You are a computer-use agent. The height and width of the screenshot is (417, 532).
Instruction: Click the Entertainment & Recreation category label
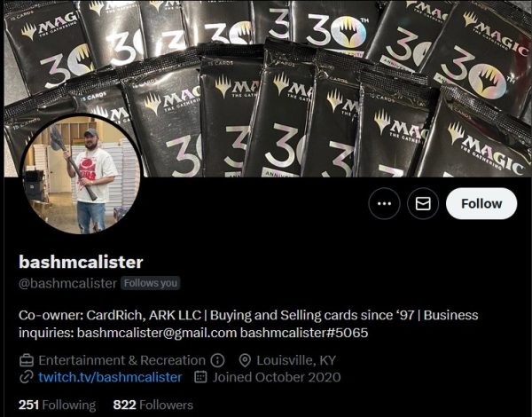click(x=121, y=360)
